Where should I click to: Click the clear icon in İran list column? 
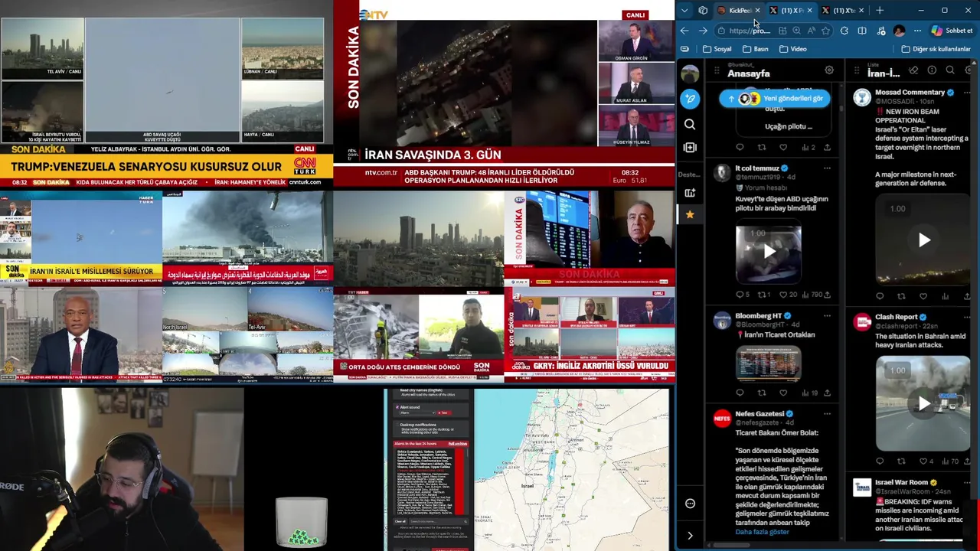[x=913, y=70]
